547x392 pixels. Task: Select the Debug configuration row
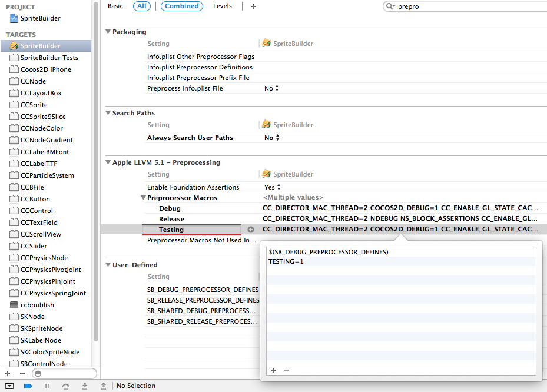click(x=170, y=208)
